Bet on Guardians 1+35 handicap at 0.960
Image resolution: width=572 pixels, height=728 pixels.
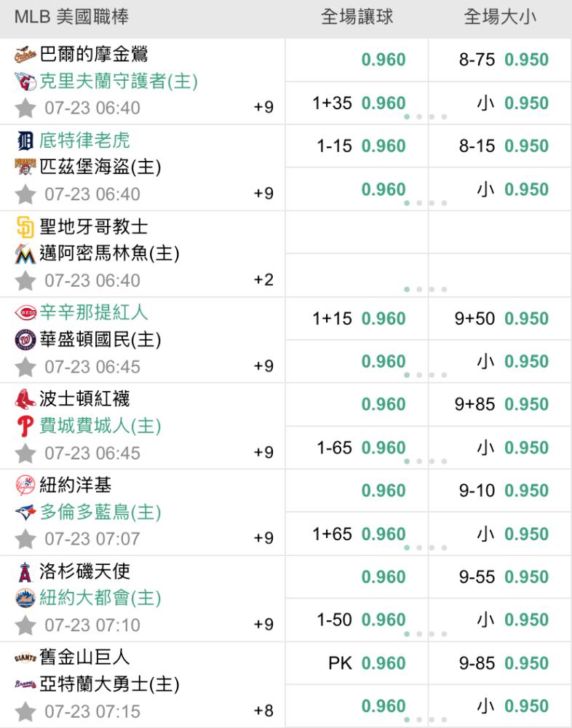tap(357, 103)
